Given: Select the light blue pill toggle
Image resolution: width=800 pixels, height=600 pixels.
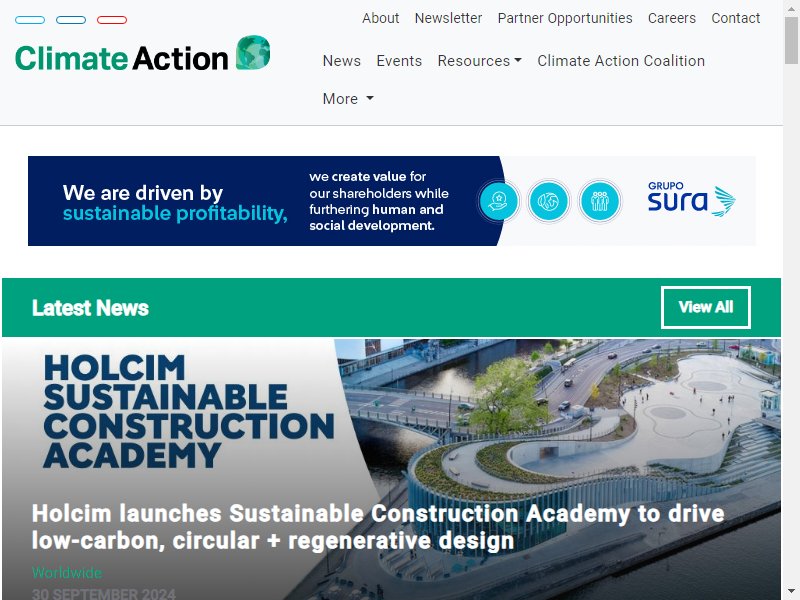Looking at the screenshot, I should click(30, 20).
